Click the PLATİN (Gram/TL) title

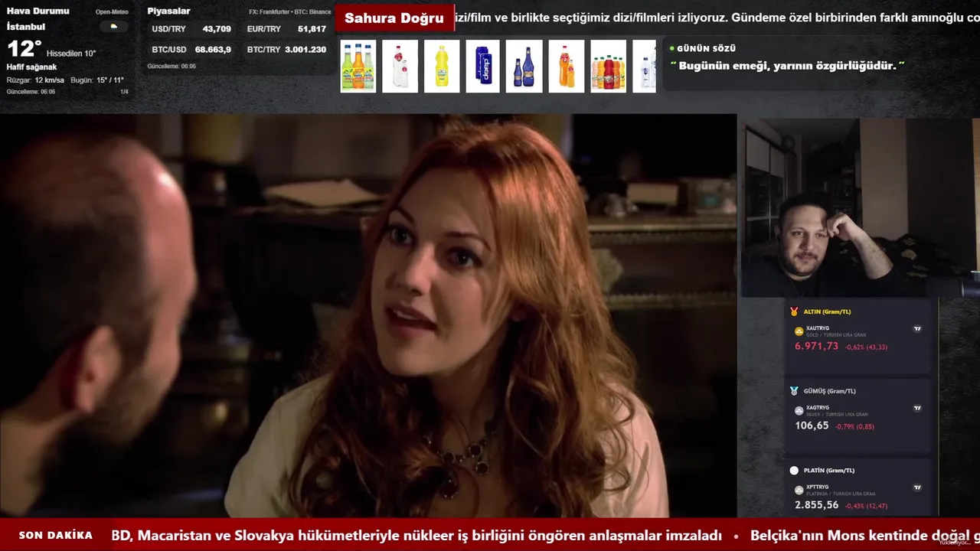829,471
